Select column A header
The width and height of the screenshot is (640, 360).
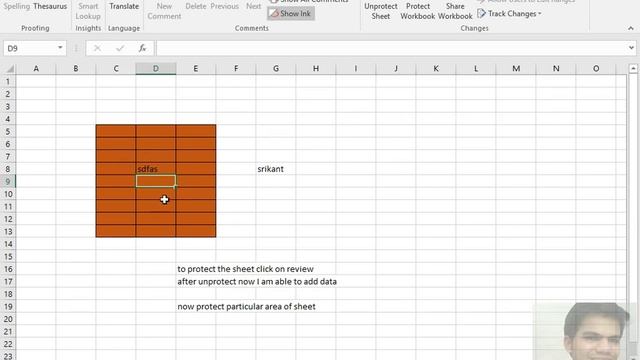36,69
